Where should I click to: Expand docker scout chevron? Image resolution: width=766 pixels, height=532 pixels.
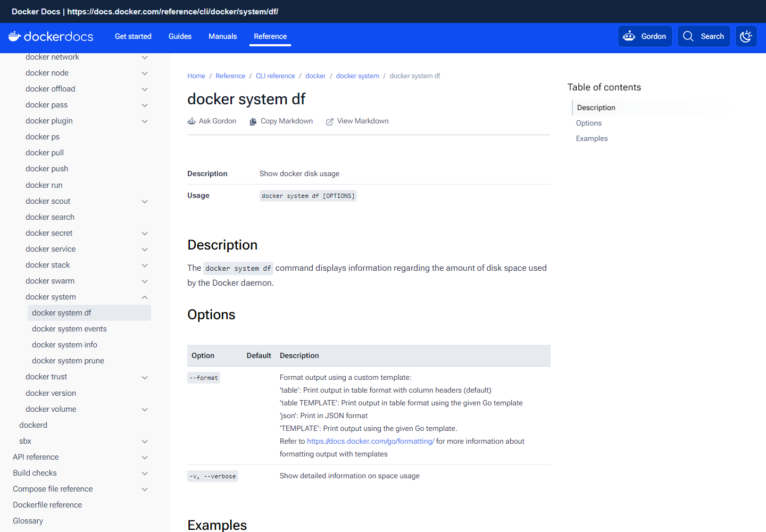pos(145,201)
